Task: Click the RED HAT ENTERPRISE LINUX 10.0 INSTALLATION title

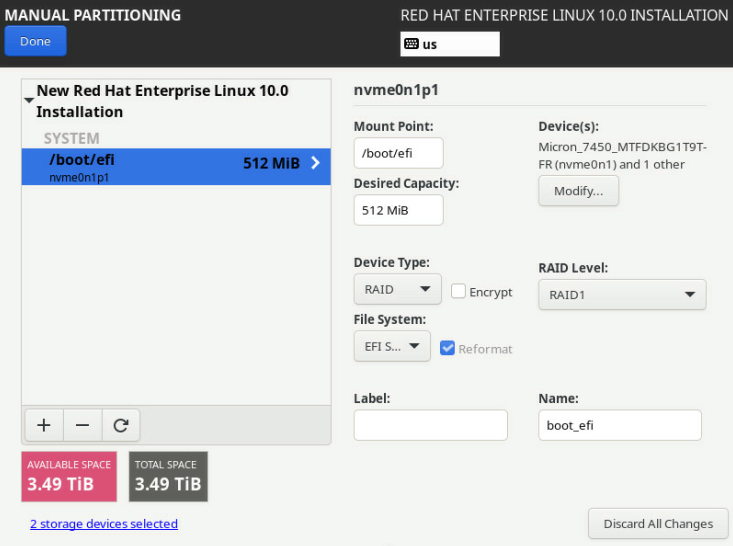Action: [x=564, y=15]
